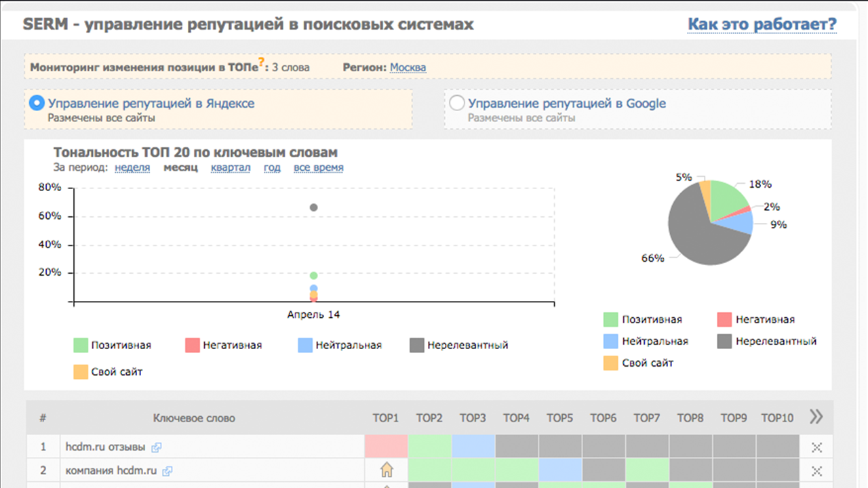Click orange Свой сайт swatch in line chart legend
Image resolution: width=868 pixels, height=488 pixels.
81,371
